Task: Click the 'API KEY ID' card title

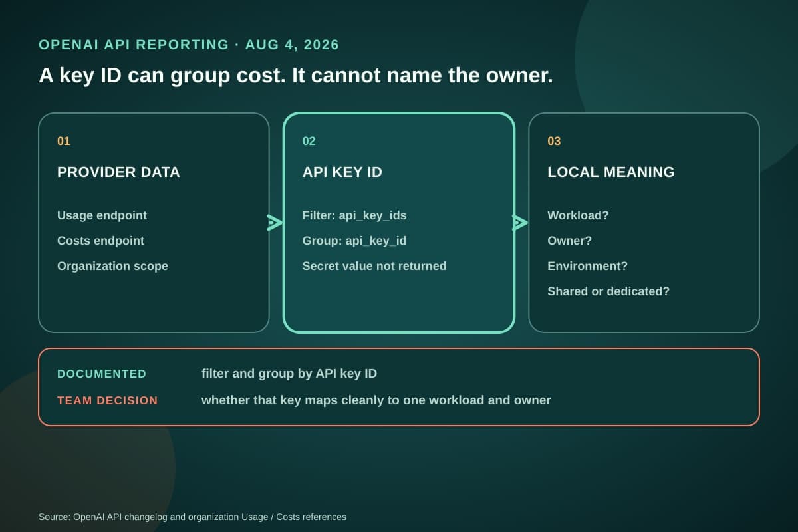Action: coord(342,172)
